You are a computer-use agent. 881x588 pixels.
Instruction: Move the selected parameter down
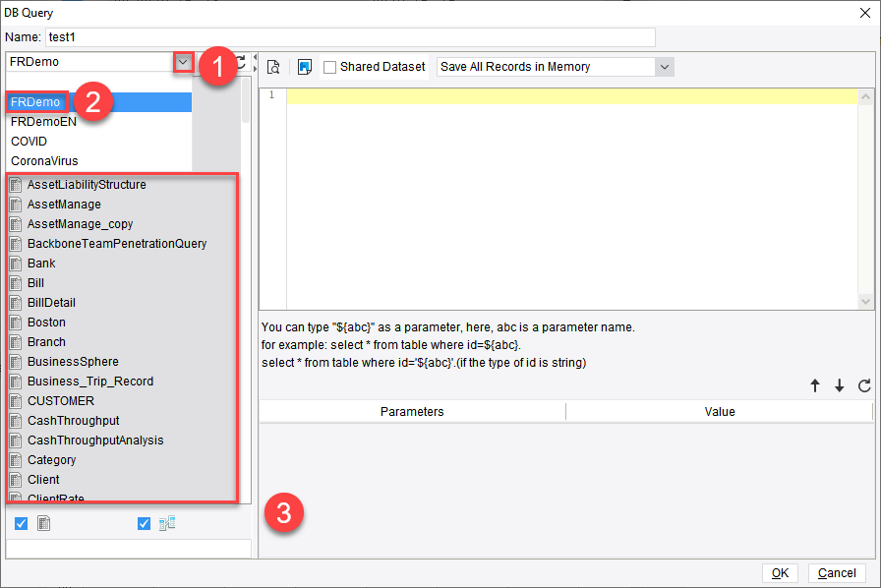(837, 385)
